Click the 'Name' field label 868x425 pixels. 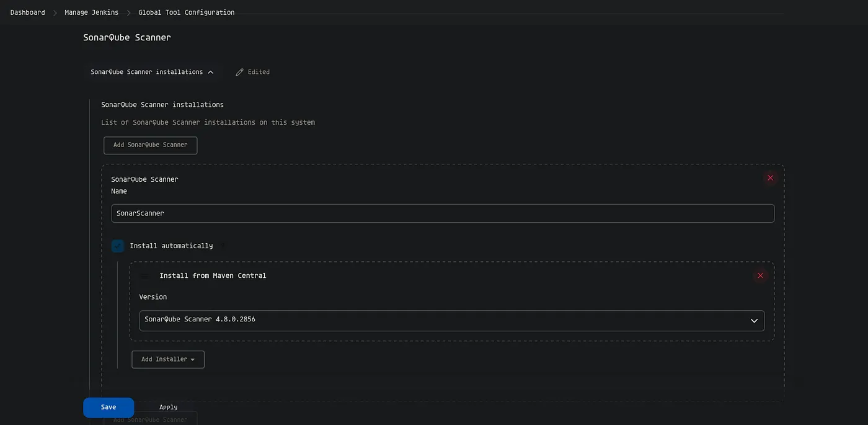[119, 192]
